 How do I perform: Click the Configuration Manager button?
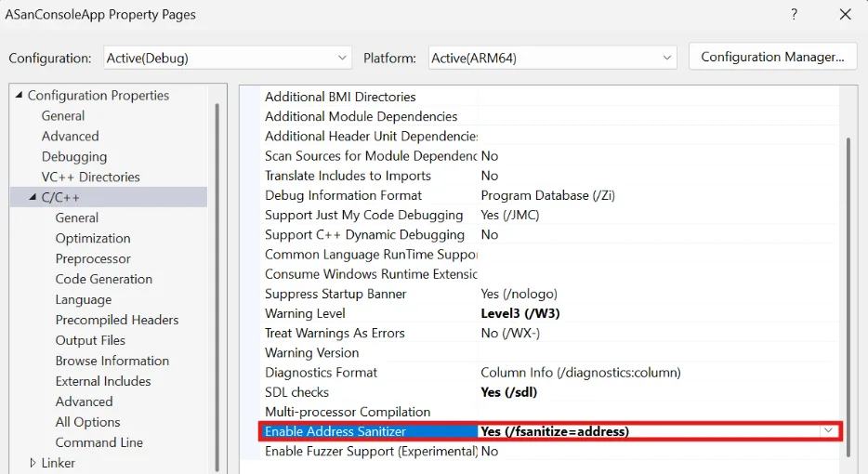(771, 57)
